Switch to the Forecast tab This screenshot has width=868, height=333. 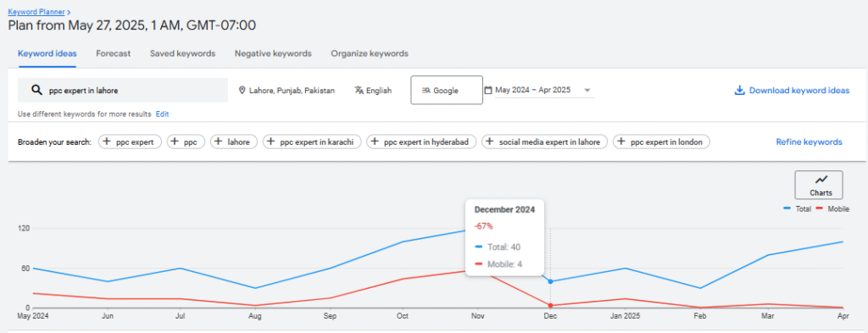[x=113, y=53]
